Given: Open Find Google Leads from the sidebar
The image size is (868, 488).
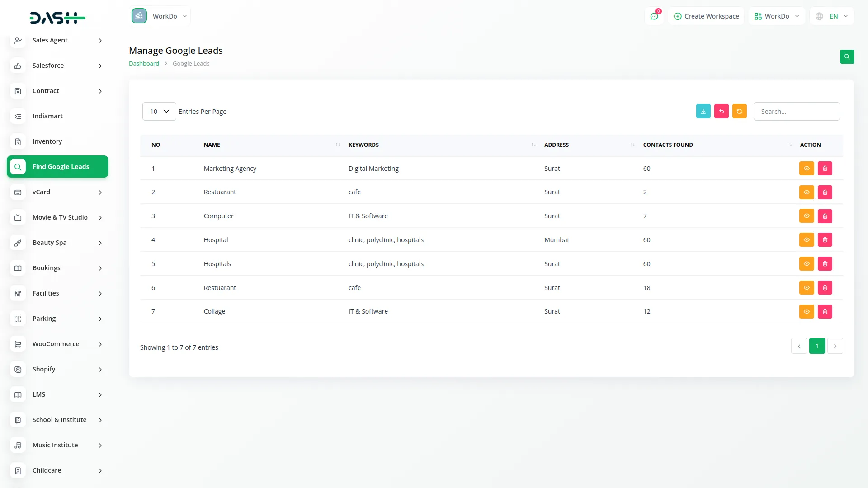Looking at the screenshot, I should point(57,166).
